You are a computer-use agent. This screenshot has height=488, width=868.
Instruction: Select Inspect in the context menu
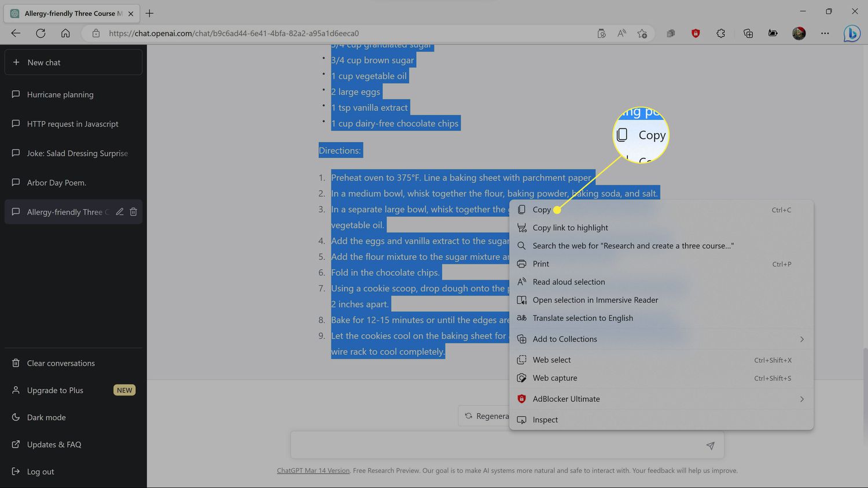(x=545, y=420)
